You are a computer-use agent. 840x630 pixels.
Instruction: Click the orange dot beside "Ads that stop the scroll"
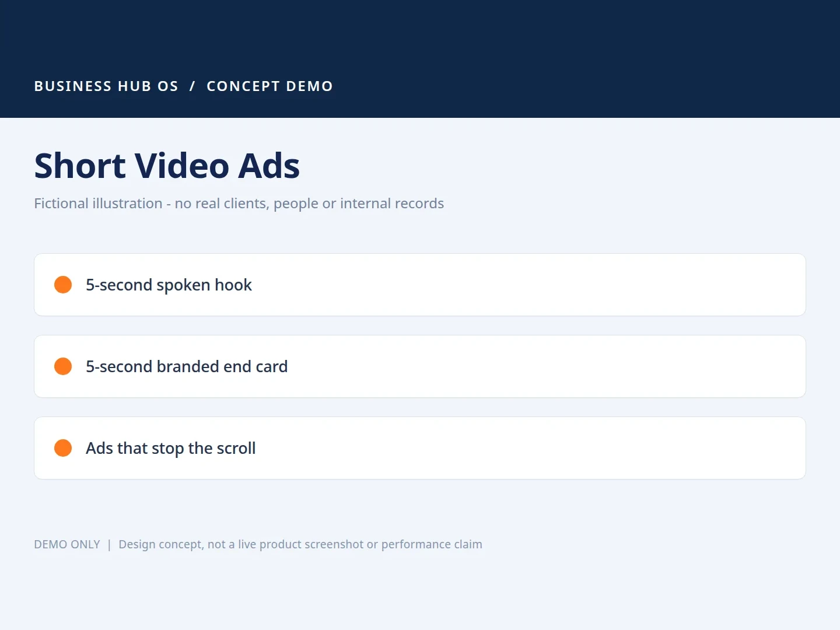63,448
